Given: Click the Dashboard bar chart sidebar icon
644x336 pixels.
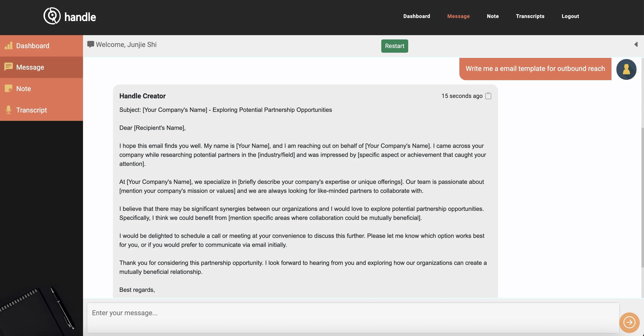Looking at the screenshot, I should click(9, 46).
